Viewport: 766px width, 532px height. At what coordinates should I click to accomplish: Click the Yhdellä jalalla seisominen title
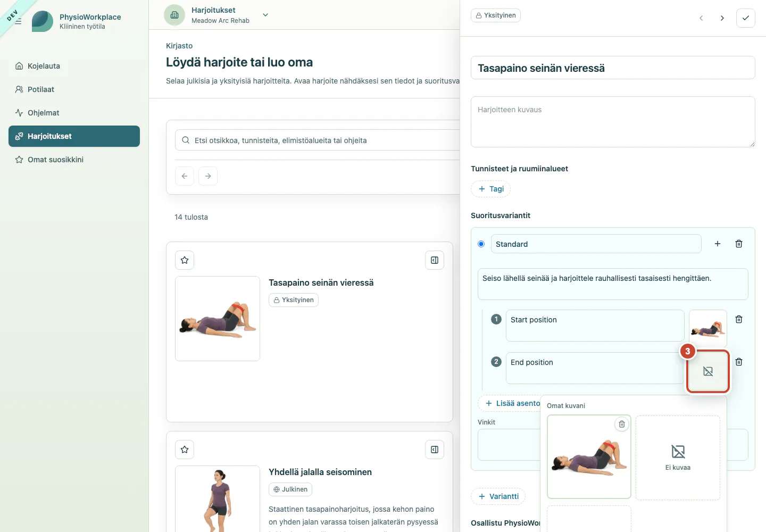(320, 472)
